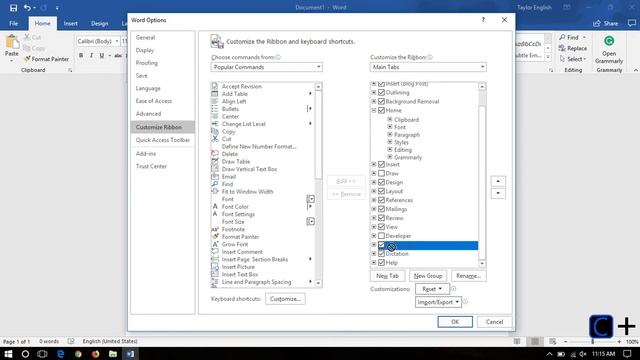The height and width of the screenshot is (360, 640).
Task: Click the Replace icon in Editing group
Action: [562, 48]
